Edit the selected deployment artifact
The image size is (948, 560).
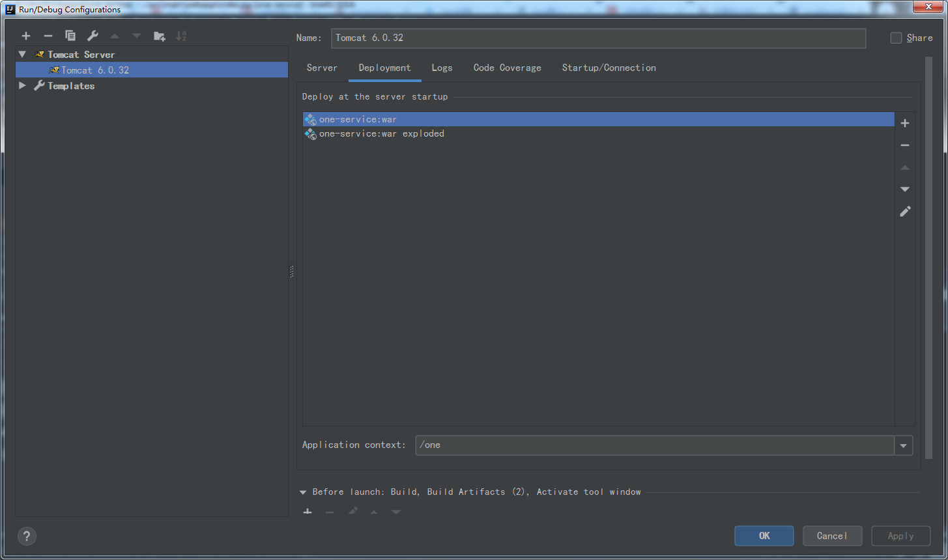click(905, 212)
